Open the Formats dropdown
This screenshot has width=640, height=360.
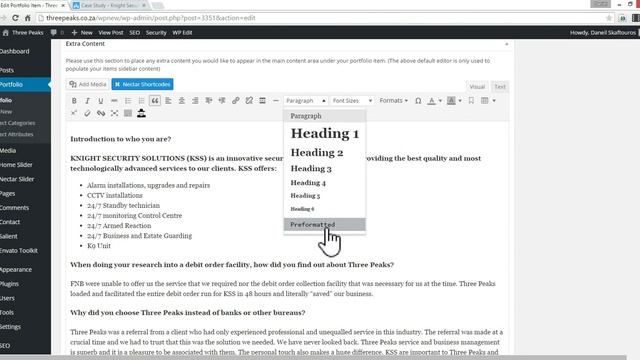(393, 101)
